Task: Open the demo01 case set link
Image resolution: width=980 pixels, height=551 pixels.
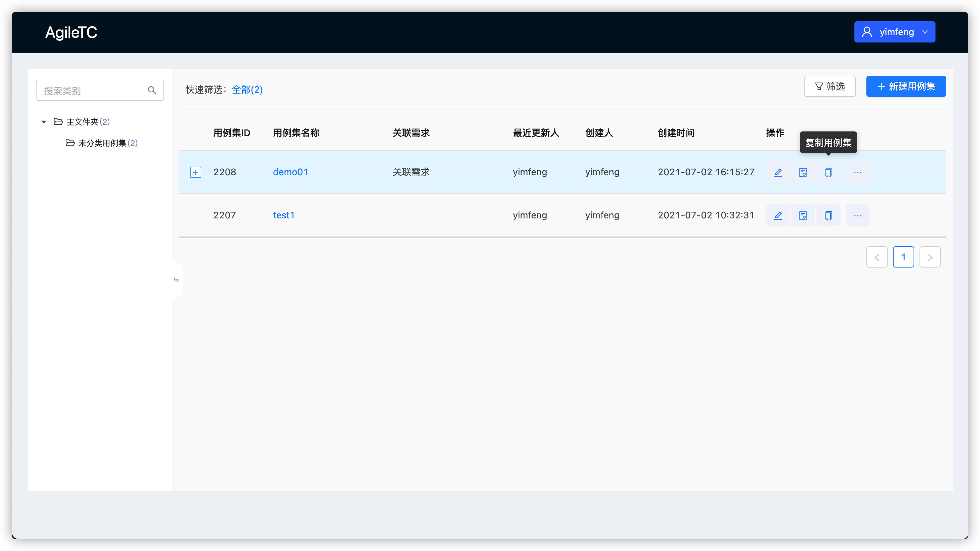Action: tap(290, 172)
